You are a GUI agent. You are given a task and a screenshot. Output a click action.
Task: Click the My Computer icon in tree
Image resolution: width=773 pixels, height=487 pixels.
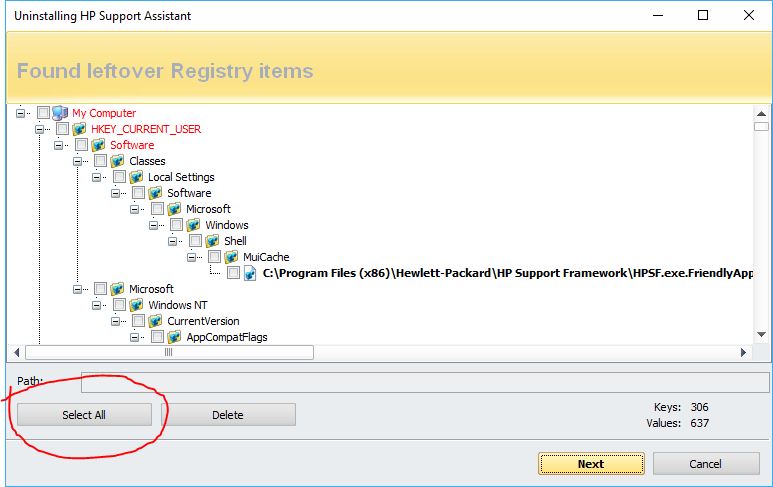(x=60, y=113)
